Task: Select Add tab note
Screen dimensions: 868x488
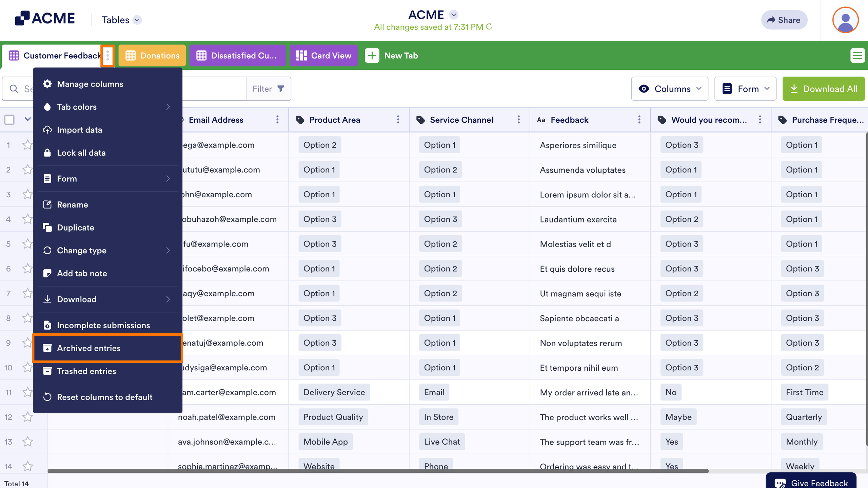Action: click(107, 273)
